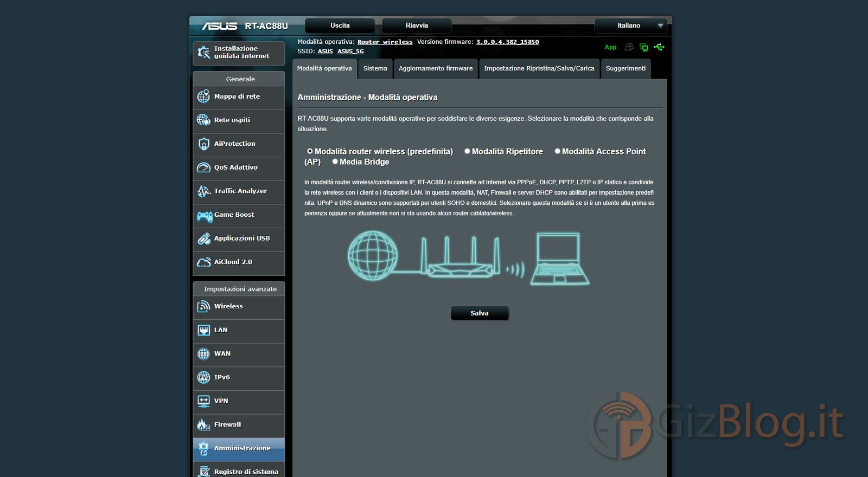Click the network clients status icon
This screenshot has width=868, height=477.
click(644, 47)
